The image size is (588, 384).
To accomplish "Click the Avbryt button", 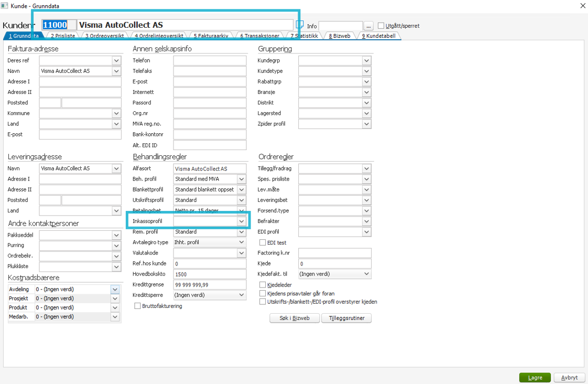I will point(569,378).
